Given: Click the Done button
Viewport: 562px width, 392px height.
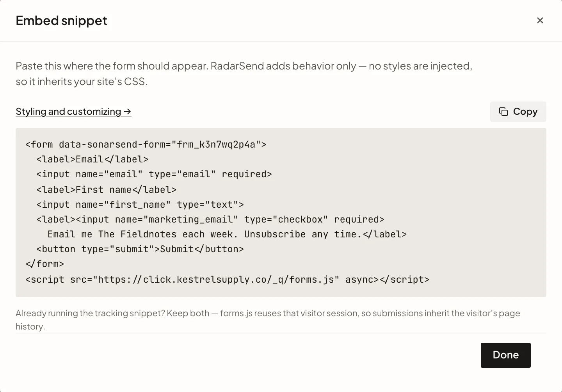Looking at the screenshot, I should (505, 355).
